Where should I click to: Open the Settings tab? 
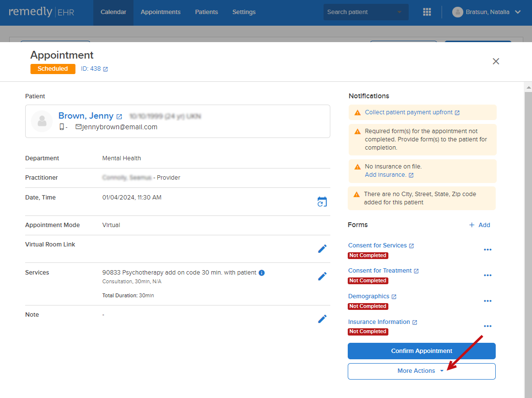244,12
